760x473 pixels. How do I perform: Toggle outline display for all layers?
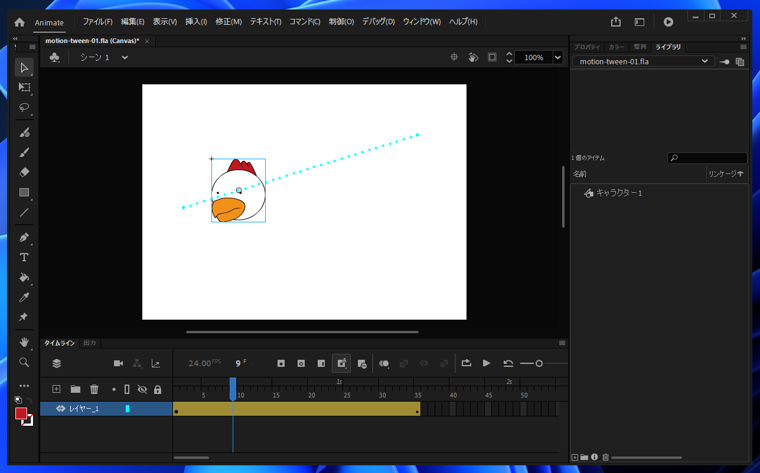(x=127, y=389)
